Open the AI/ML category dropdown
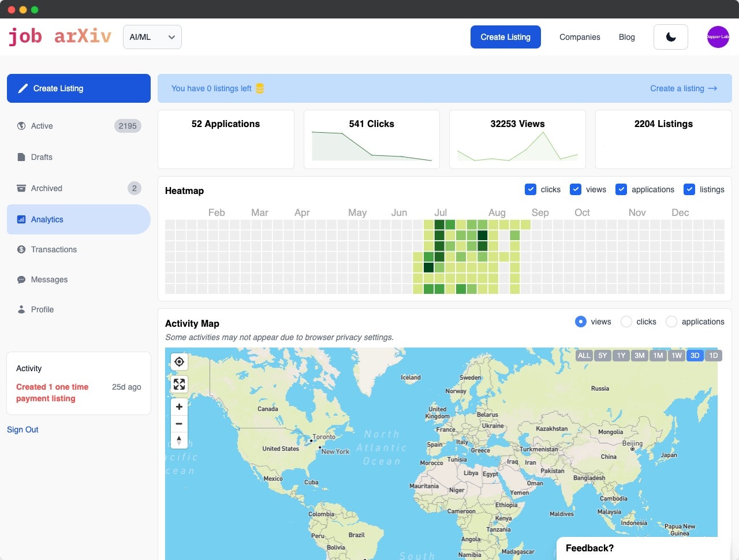Screen dimensions: 739x560 tap(152, 37)
